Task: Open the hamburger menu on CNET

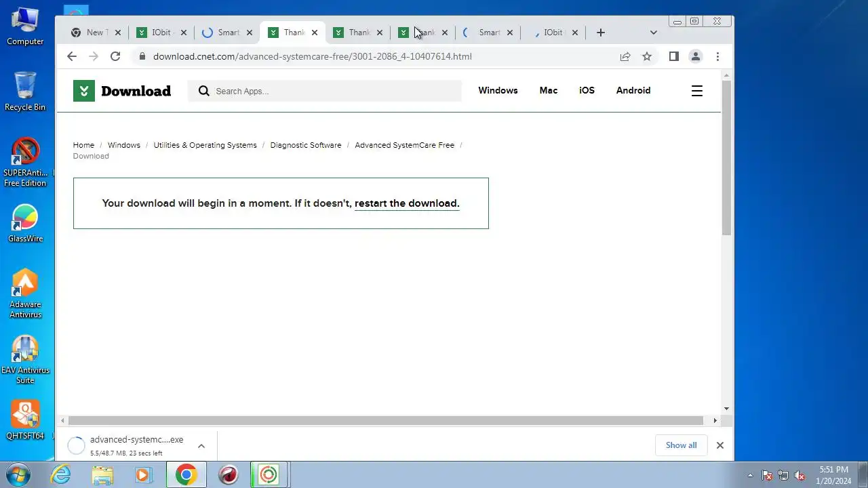Action: 696,91
